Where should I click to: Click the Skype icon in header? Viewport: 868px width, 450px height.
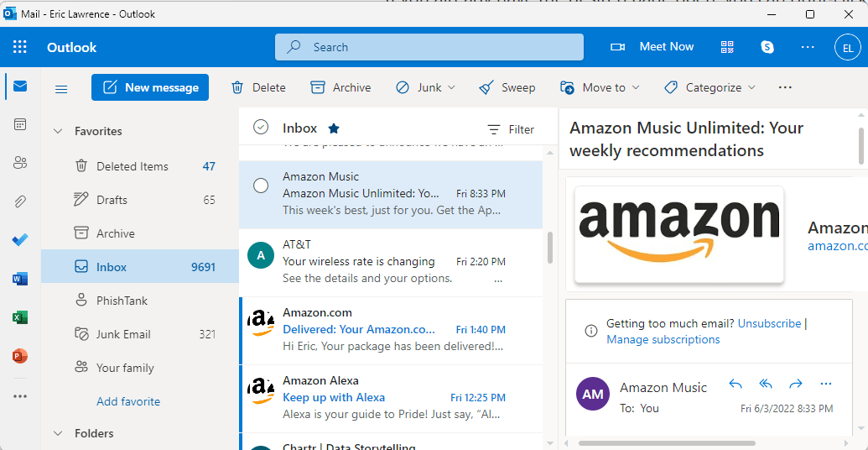pyautogui.click(x=767, y=47)
